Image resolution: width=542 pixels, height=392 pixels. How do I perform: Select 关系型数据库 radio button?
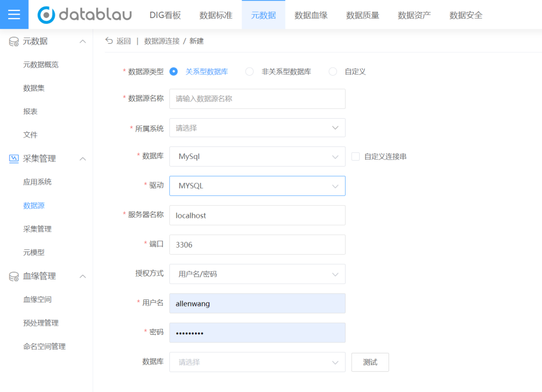point(174,72)
